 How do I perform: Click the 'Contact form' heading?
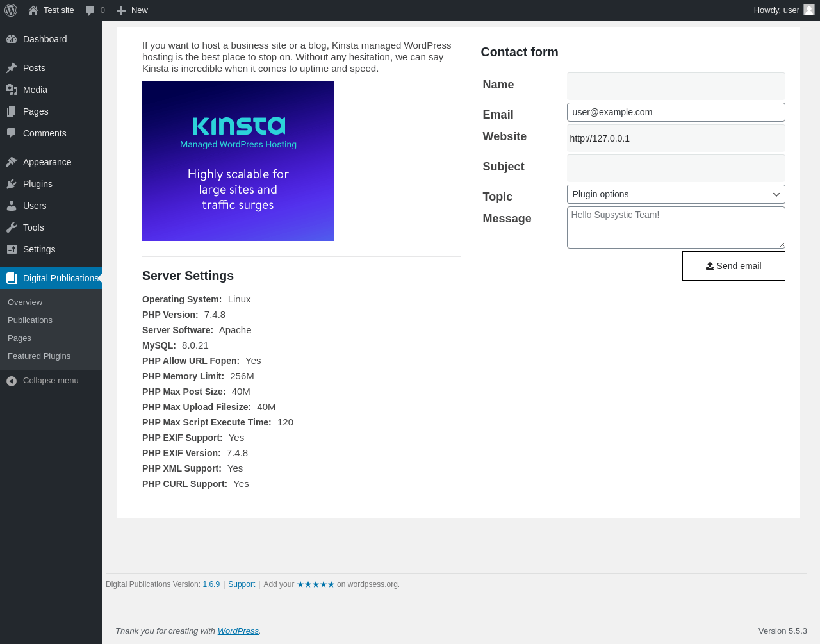[x=520, y=53]
